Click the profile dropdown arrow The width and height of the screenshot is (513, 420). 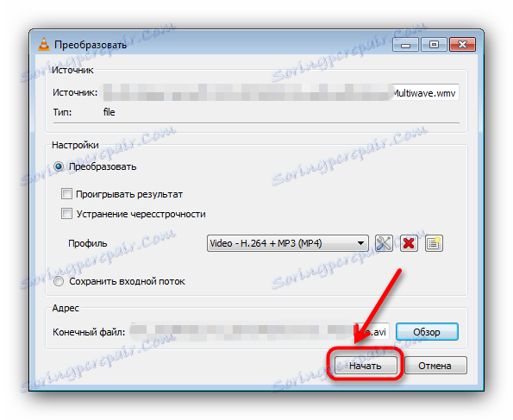[x=360, y=243]
